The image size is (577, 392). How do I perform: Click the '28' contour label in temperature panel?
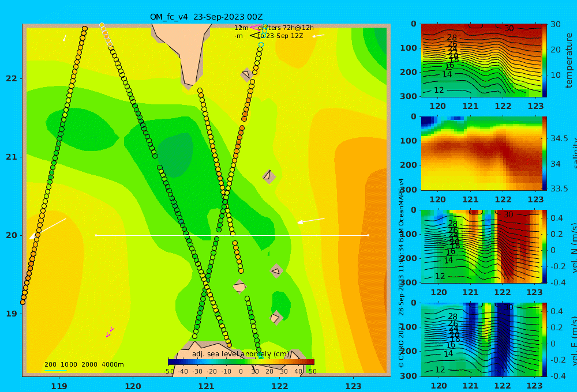[452, 37]
